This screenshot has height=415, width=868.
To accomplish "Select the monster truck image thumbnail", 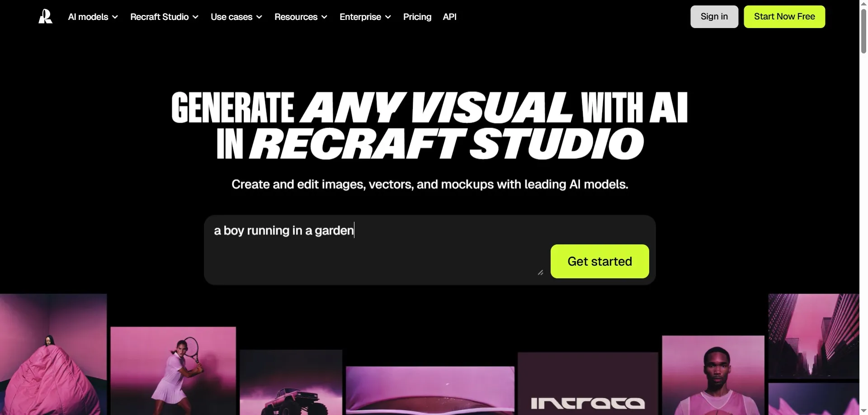I will coord(291,382).
